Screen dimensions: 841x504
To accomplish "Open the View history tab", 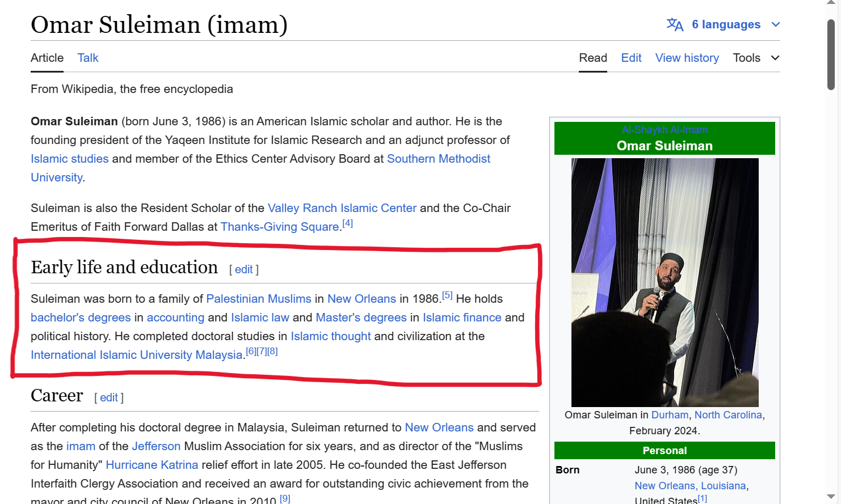I will click(687, 58).
